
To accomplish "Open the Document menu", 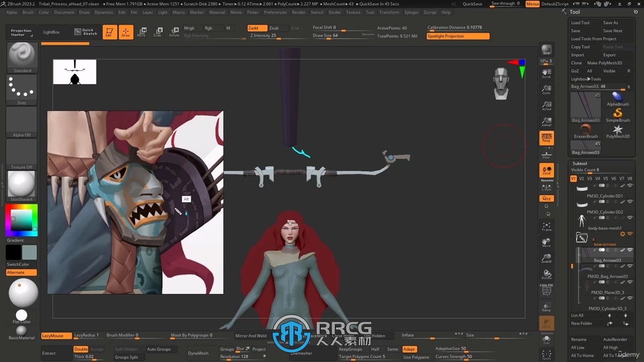I will [64, 12].
